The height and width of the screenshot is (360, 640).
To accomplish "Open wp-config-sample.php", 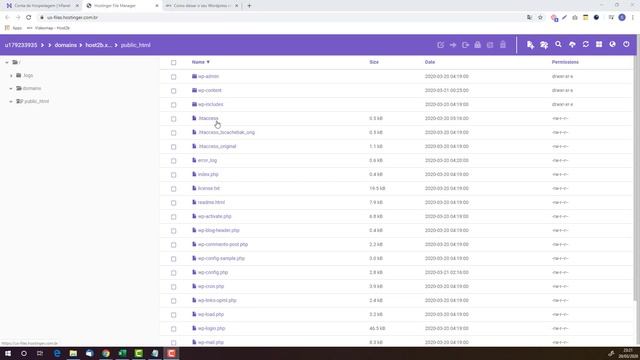I will pos(221,258).
